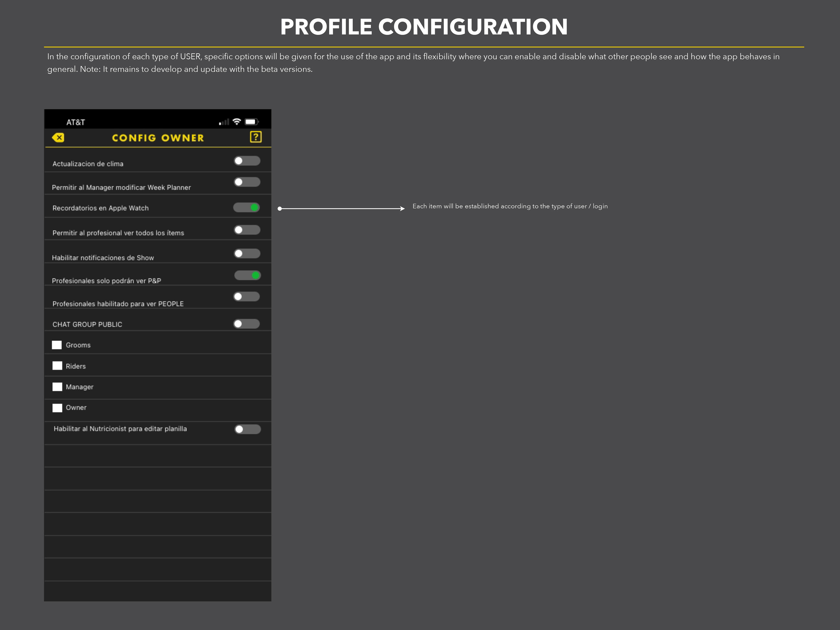This screenshot has width=840, height=630.
Task: Check the Grooms checkbox
Action: 57,345
